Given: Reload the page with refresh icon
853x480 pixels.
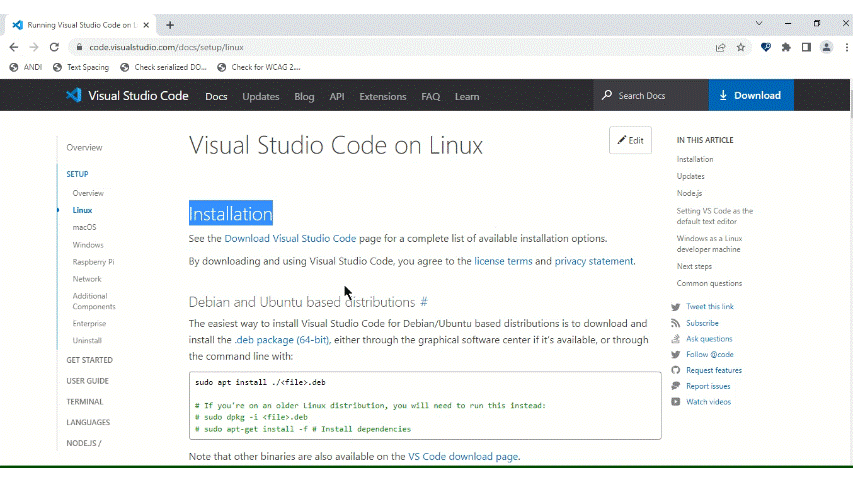Looking at the screenshot, I should click(54, 47).
